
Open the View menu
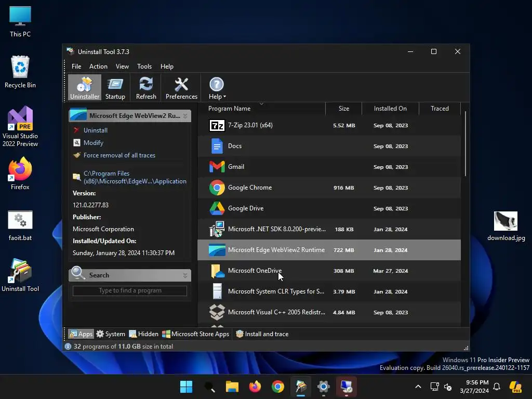coord(122,66)
